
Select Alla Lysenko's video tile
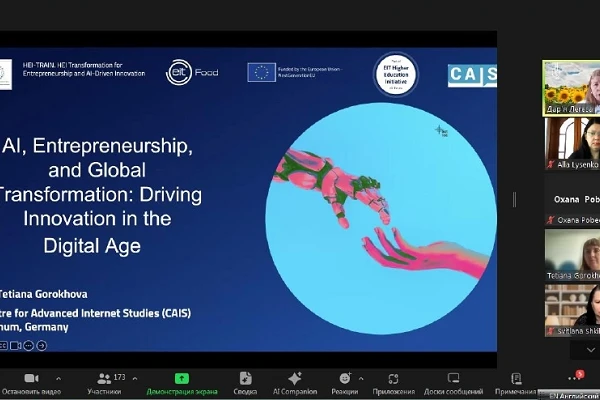tap(572, 144)
